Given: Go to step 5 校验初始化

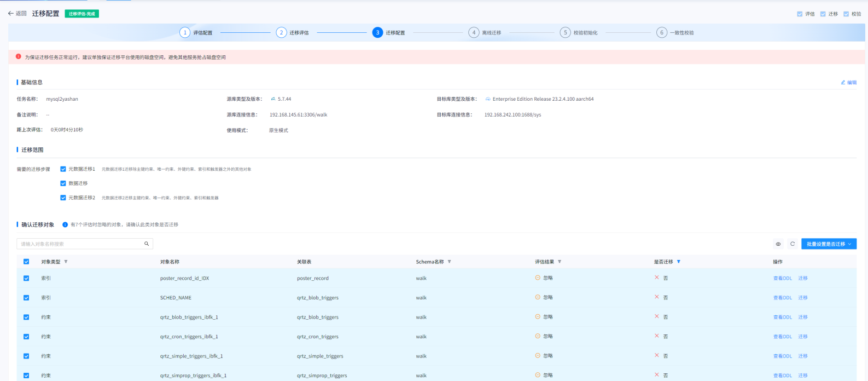Looking at the screenshot, I should click(x=579, y=32).
